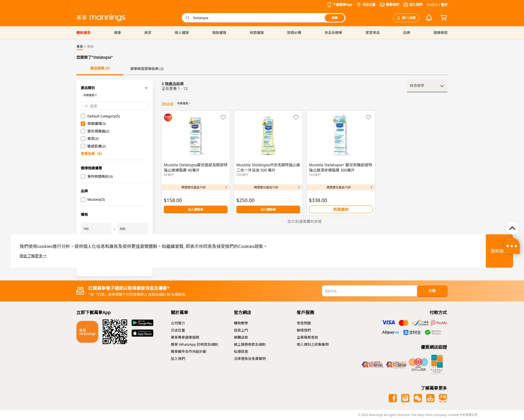Switch to 產品結果 (3) tab
Image resolution: width=524 pixels, height=420 pixels.
click(x=100, y=68)
